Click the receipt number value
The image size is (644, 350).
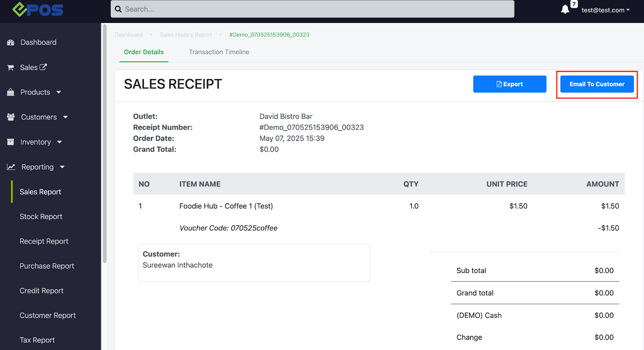tap(312, 127)
